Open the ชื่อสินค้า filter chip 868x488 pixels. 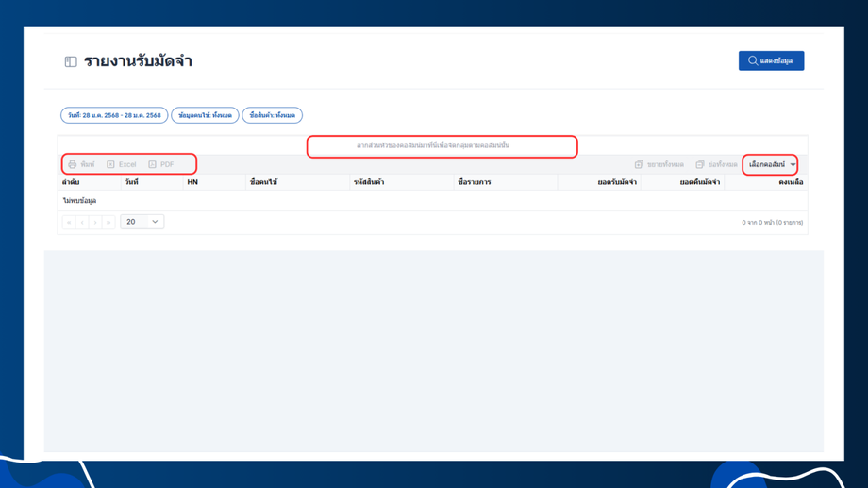tap(273, 115)
